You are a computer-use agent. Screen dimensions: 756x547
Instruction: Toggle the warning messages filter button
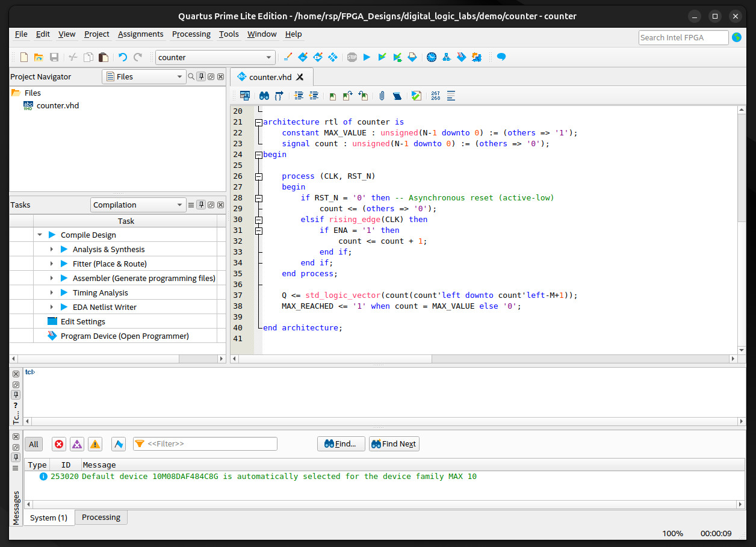tap(95, 444)
